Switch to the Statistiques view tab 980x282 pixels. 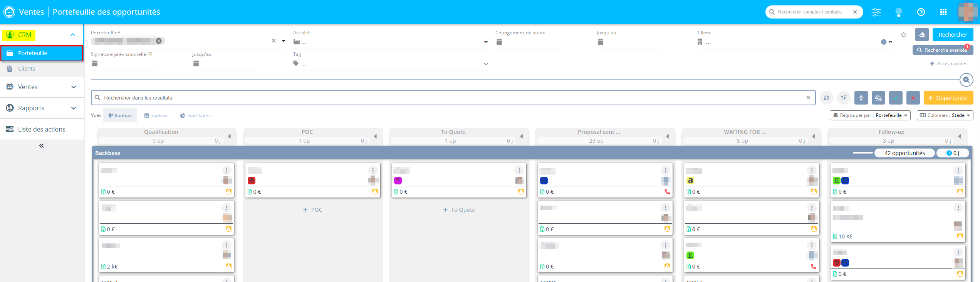196,116
